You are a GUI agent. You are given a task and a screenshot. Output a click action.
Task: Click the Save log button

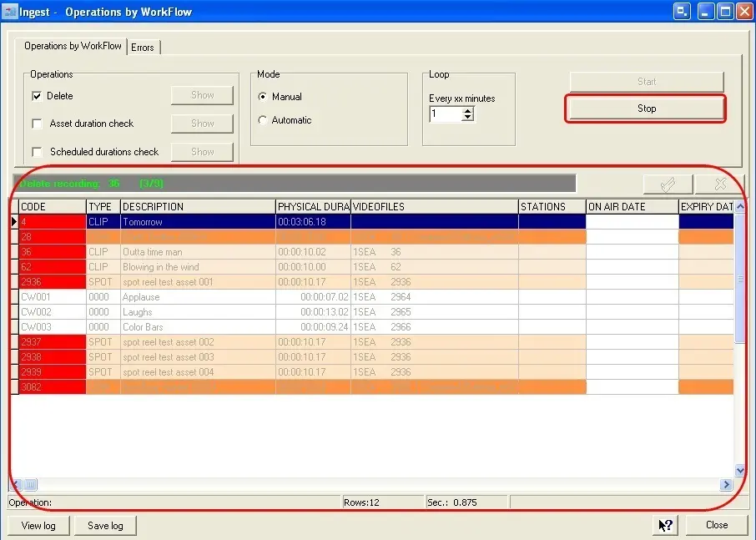coord(105,526)
